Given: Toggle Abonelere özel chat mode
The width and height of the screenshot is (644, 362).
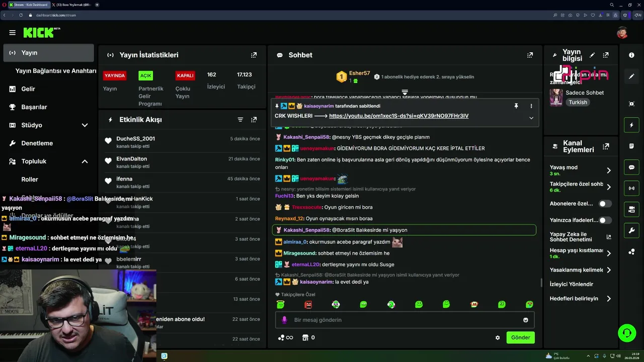Looking at the screenshot, I should click(x=605, y=204).
